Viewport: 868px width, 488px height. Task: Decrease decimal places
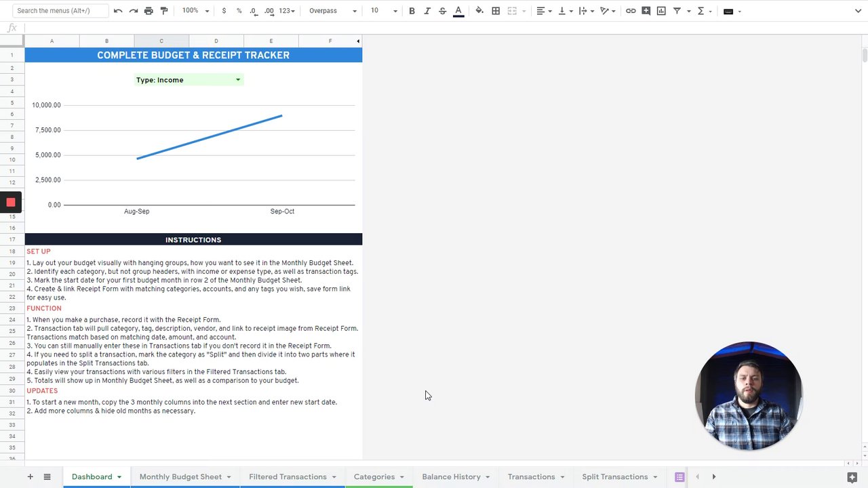pyautogui.click(x=254, y=11)
